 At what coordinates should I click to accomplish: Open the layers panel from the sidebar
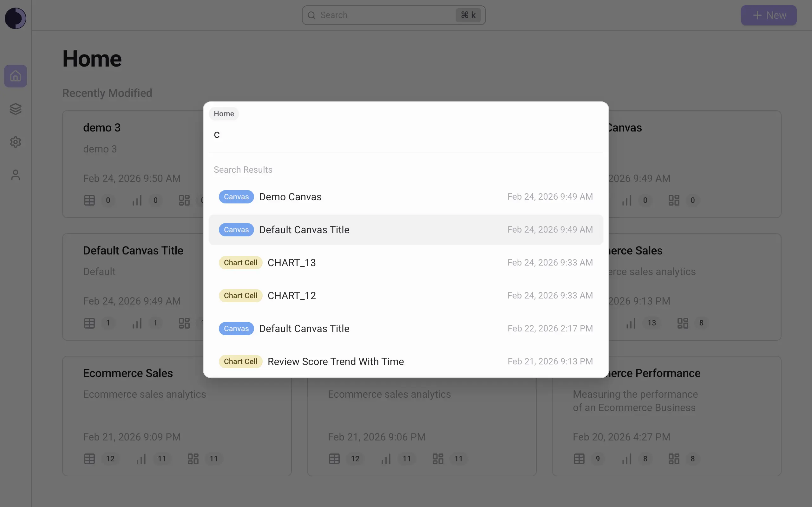[x=16, y=109]
